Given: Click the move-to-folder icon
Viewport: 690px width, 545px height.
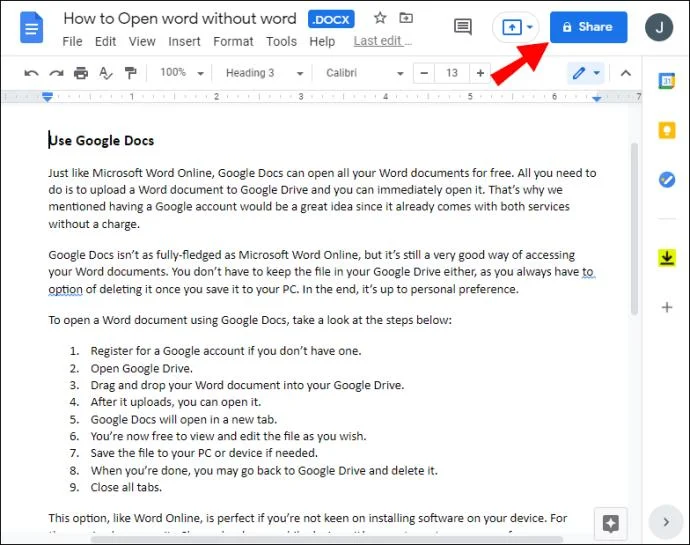Looking at the screenshot, I should point(406,18).
